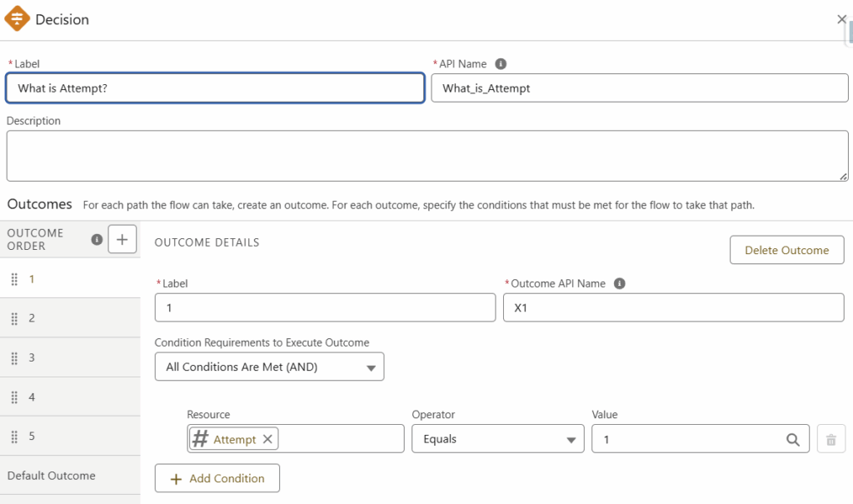Click the search icon in Value field

point(792,439)
